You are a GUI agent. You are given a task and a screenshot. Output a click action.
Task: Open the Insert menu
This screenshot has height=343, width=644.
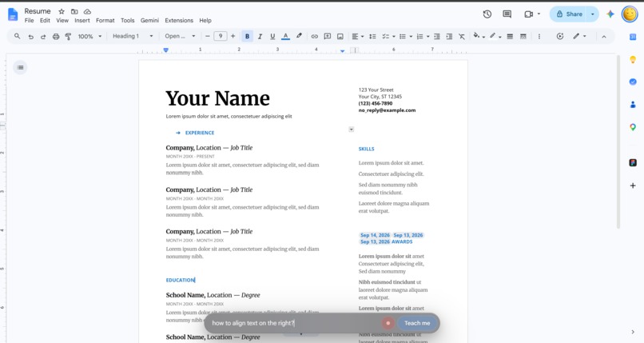(81, 21)
